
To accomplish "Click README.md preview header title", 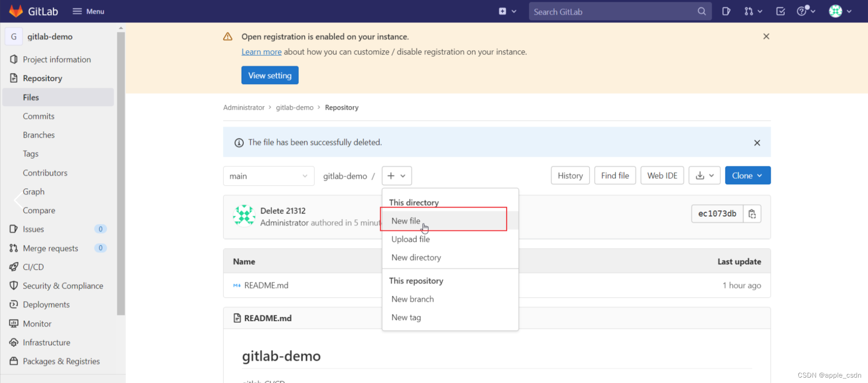I will [268, 318].
